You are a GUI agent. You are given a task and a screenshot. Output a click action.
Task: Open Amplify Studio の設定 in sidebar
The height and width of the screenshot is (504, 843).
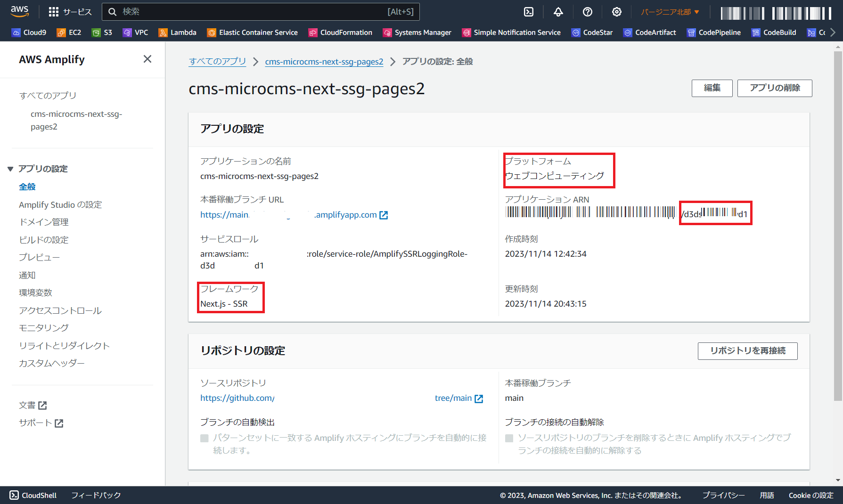[60, 204]
